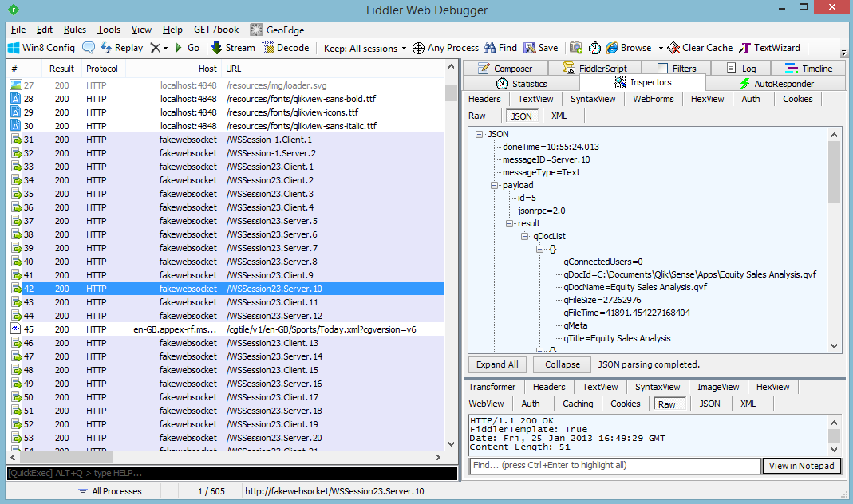Open the Browse dropdown arrow
Screen dimensions: 853x504
click(x=661, y=49)
